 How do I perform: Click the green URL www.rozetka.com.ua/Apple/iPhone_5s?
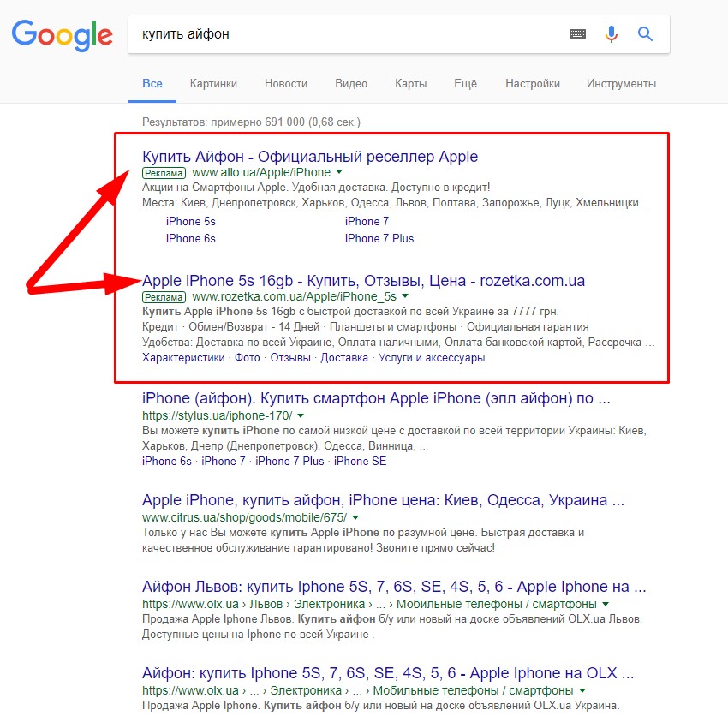click(295, 296)
